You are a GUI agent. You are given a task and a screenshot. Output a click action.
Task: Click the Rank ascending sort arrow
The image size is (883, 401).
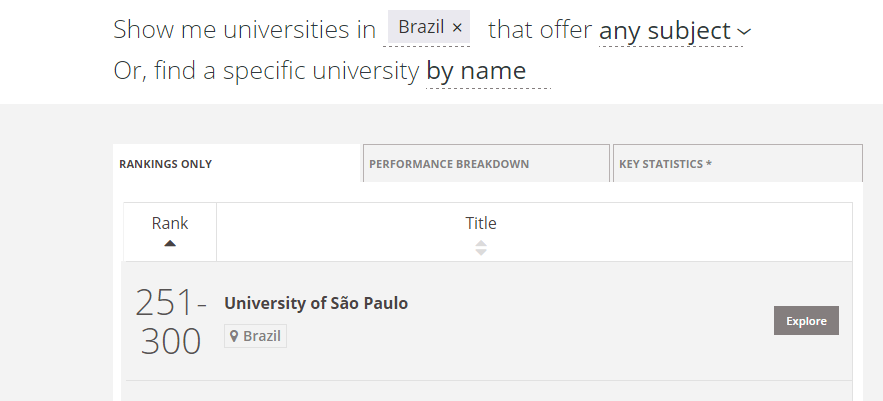[170, 243]
